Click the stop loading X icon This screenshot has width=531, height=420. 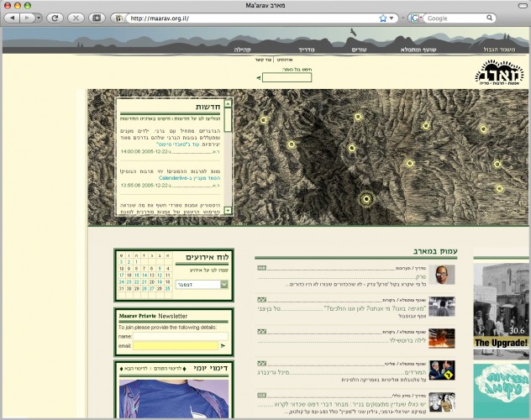click(76, 18)
